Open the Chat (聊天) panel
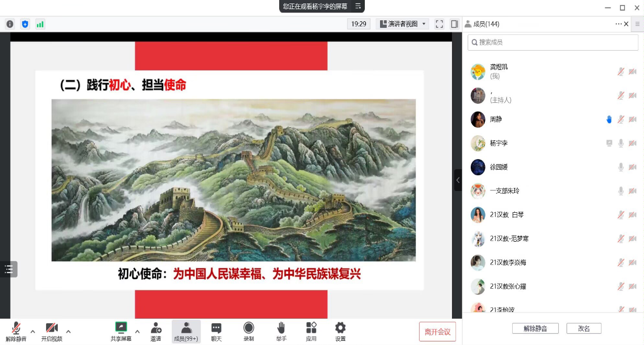 [x=216, y=332]
